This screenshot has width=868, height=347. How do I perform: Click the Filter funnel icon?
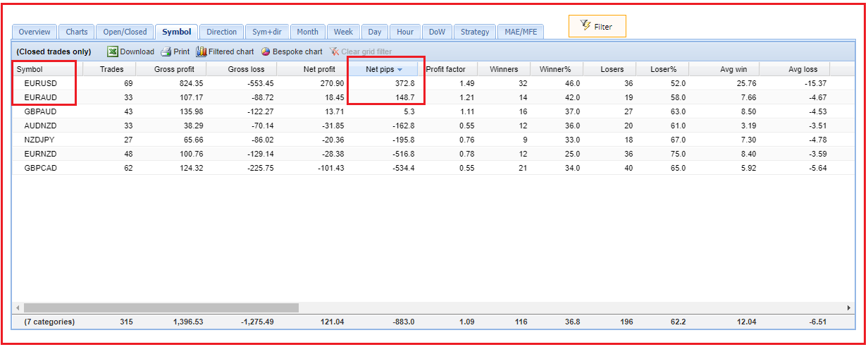pyautogui.click(x=585, y=26)
